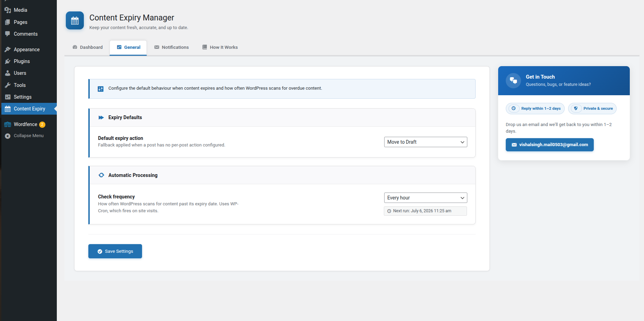Click the shield icon in Private & secure badge
Screen dimensions: 644x321
(576, 108)
